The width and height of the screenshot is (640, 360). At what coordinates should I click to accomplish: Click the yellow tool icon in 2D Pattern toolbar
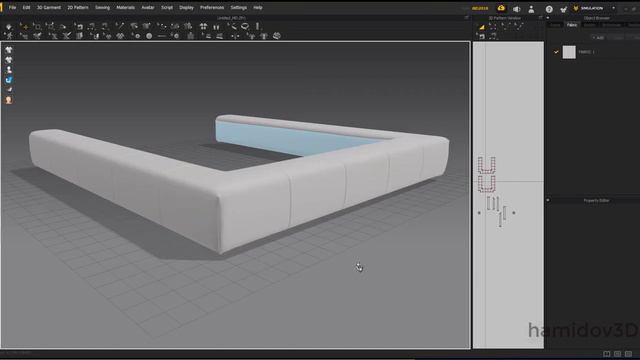tap(482, 27)
